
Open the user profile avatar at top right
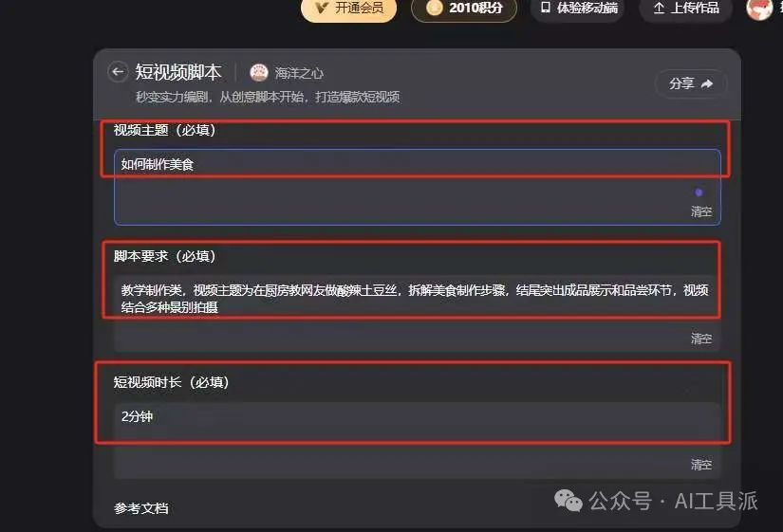(759, 9)
